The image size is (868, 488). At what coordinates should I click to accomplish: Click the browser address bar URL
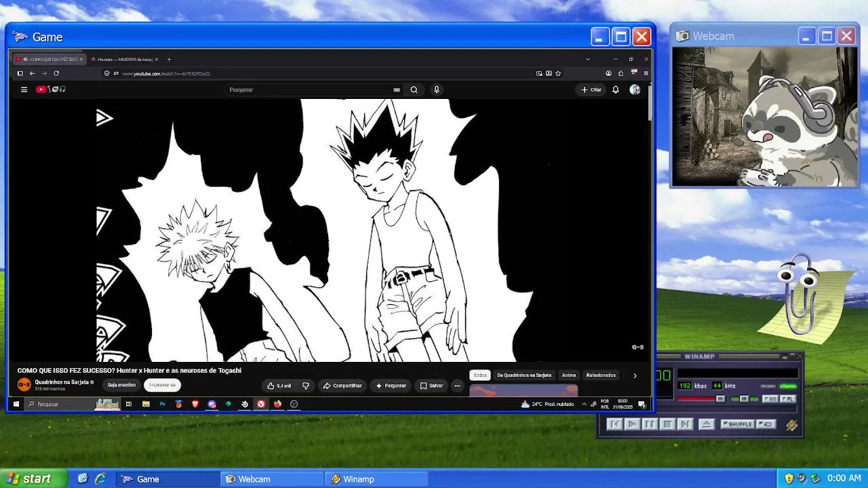(166, 73)
